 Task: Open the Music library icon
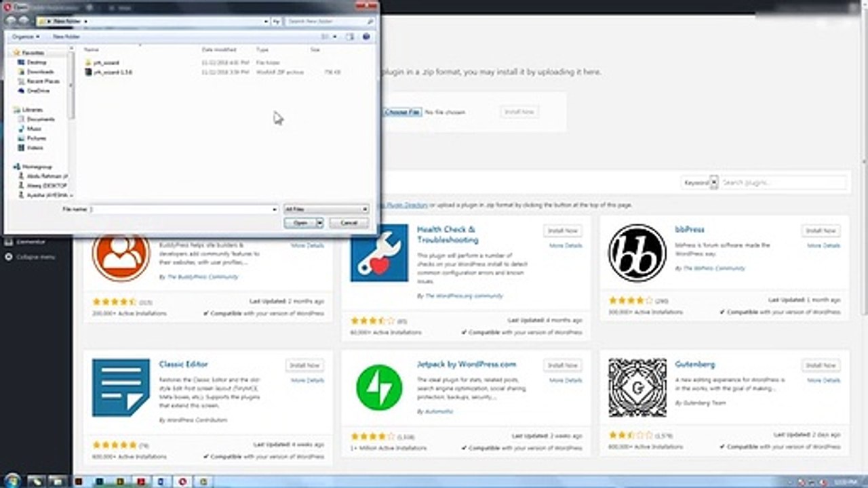click(22, 129)
